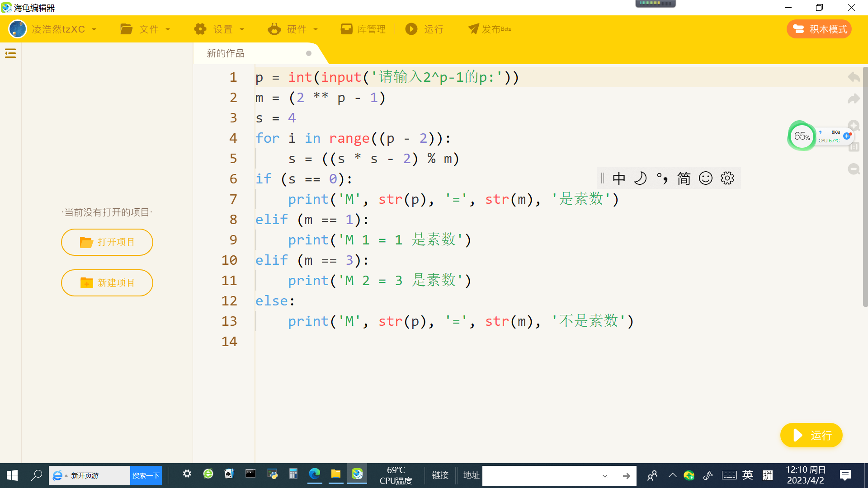The width and height of the screenshot is (868, 488).
Task: Click the 库管理 menu label
Action: (x=372, y=29)
